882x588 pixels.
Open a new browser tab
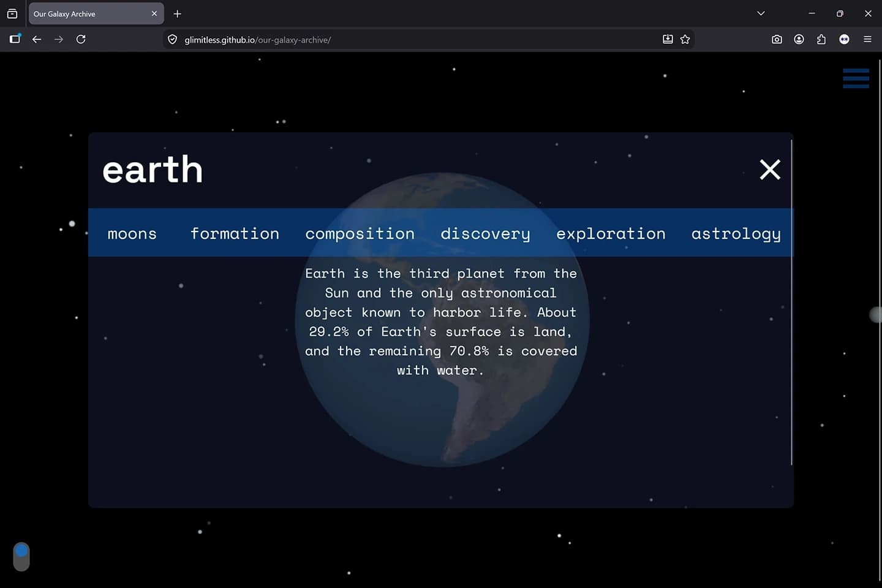pyautogui.click(x=178, y=13)
